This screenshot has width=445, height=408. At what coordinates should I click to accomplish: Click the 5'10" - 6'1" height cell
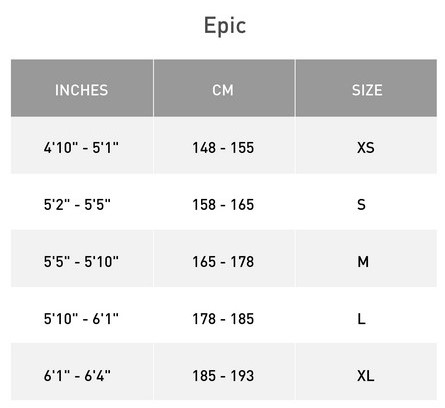[x=82, y=315]
